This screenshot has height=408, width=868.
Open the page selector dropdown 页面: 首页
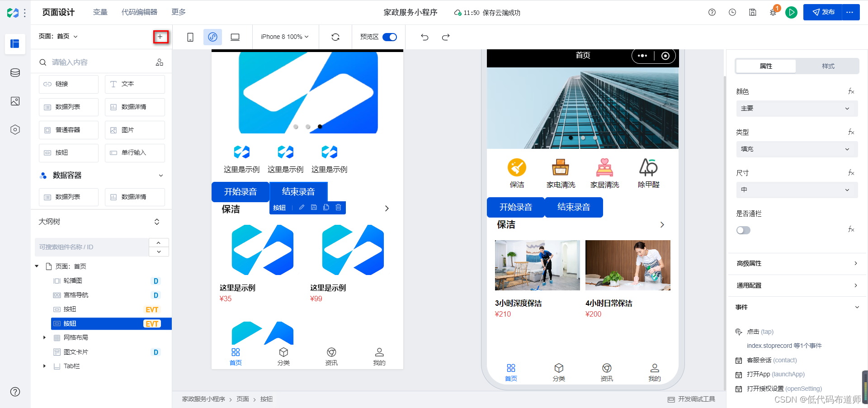pyautogui.click(x=58, y=36)
